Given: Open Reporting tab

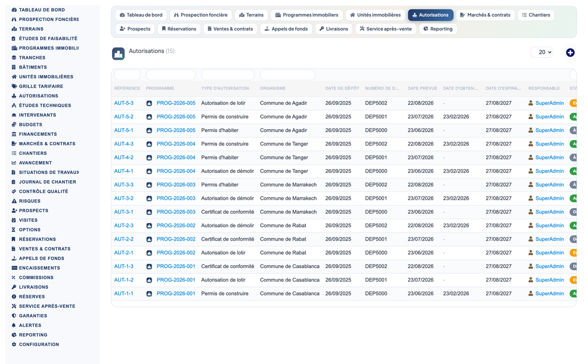Looking at the screenshot, I should [438, 29].
